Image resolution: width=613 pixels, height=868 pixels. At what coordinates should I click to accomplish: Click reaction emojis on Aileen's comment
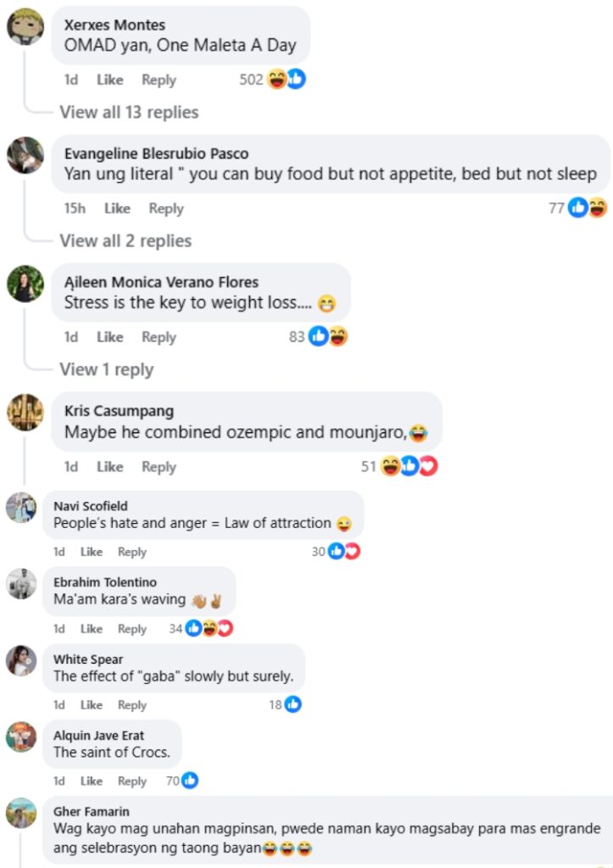(328, 337)
